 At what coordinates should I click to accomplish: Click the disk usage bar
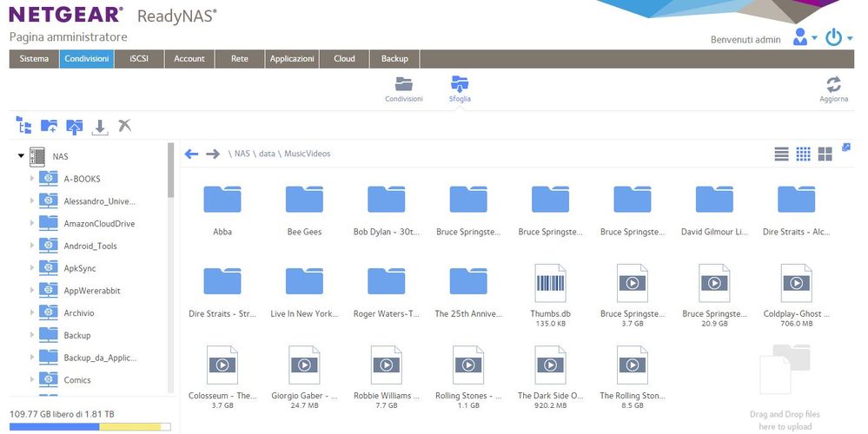click(x=89, y=427)
